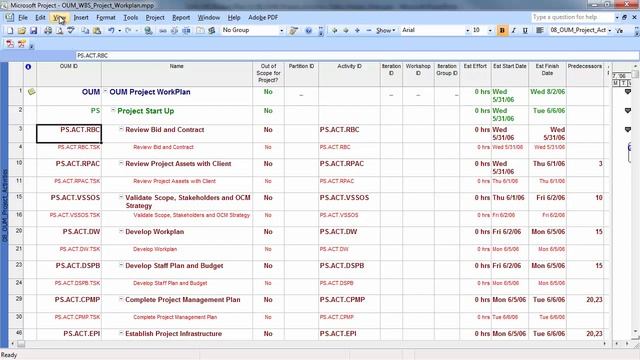Select the Name column header

[x=177, y=74]
